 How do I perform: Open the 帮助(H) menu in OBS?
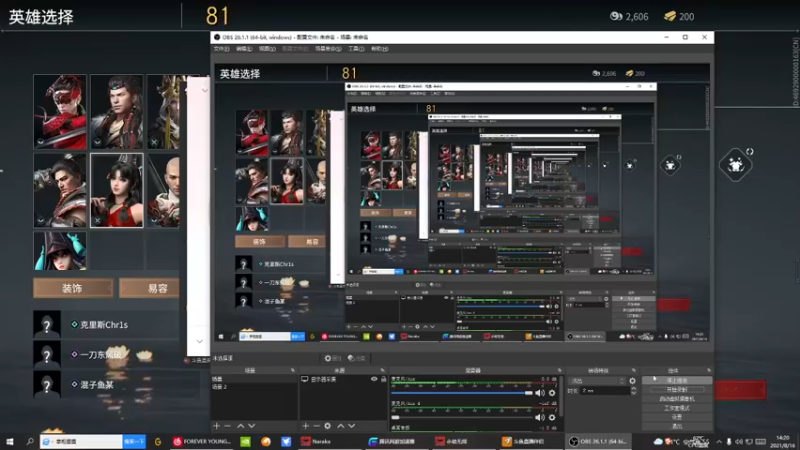[380, 48]
